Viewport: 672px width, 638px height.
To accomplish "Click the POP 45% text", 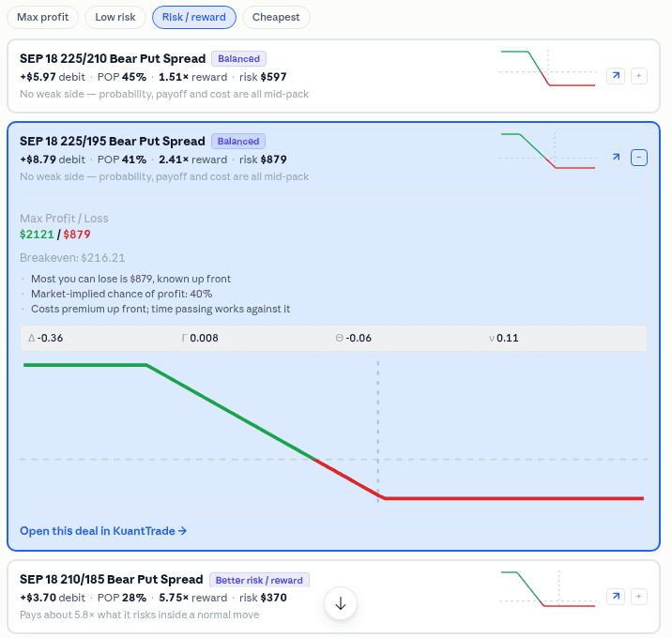I will click(x=122, y=77).
